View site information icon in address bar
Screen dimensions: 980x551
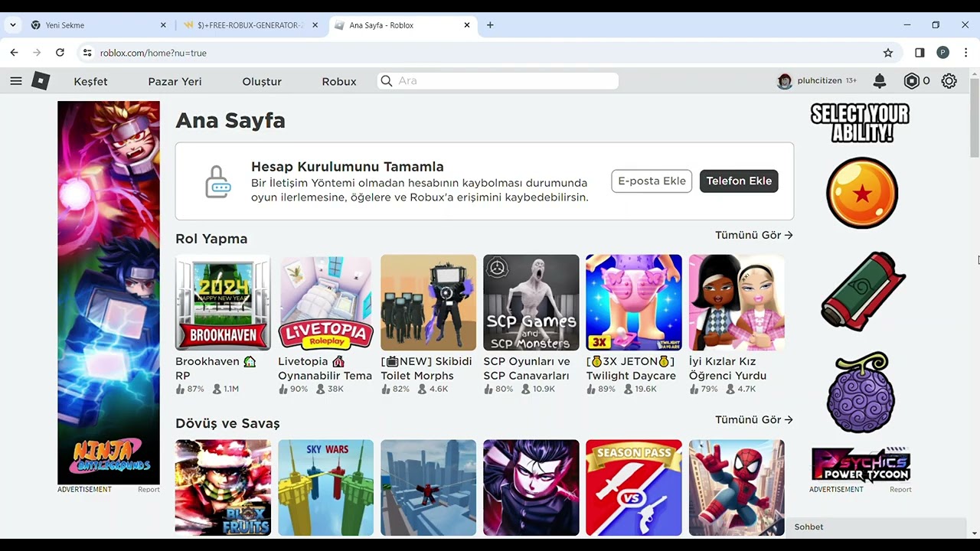(x=87, y=53)
